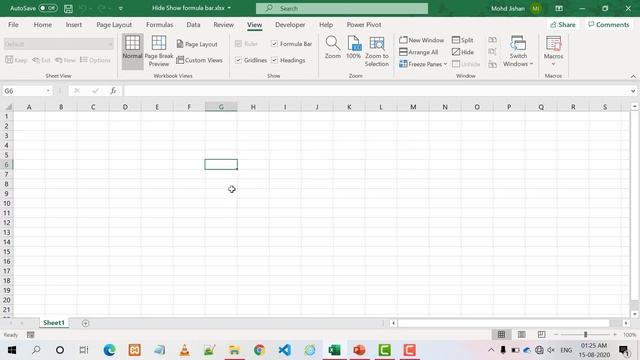
Task: Set zoom to 100%
Action: [x=353, y=47]
